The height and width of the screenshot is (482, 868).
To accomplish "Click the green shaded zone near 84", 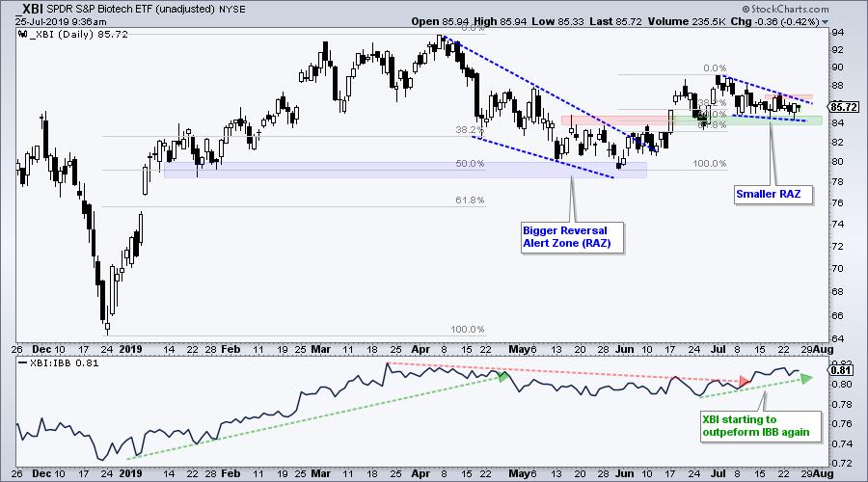I will tap(747, 120).
